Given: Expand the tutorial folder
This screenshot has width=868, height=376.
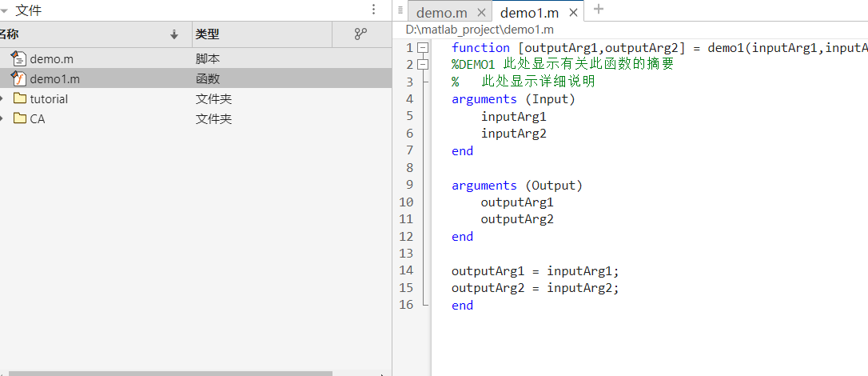Looking at the screenshot, I should (x=2, y=99).
